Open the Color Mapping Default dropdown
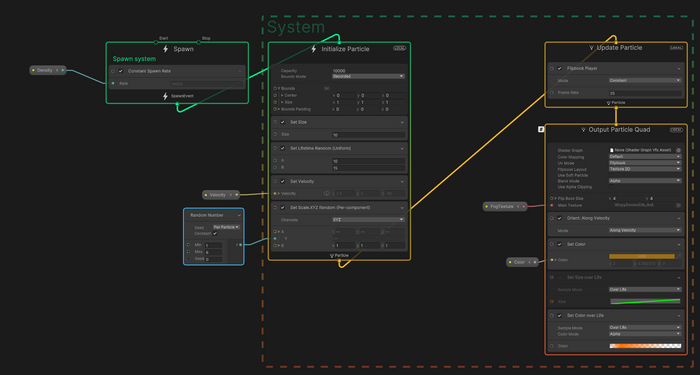The width and height of the screenshot is (700, 375). tap(645, 157)
